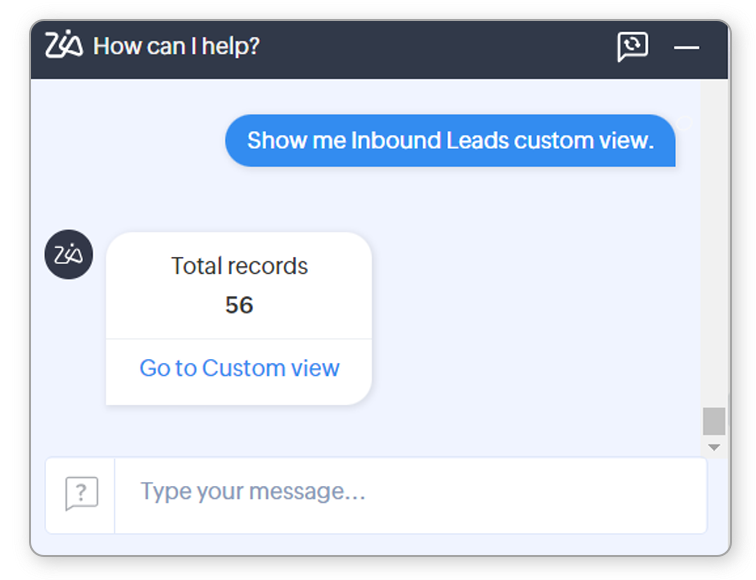756x580 pixels.
Task: Open the help question mark icon
Action: pos(81,494)
